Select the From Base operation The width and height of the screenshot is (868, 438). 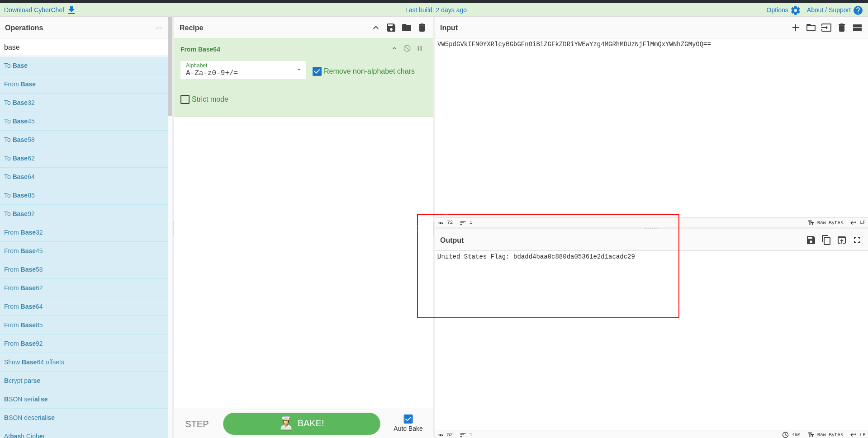point(84,84)
